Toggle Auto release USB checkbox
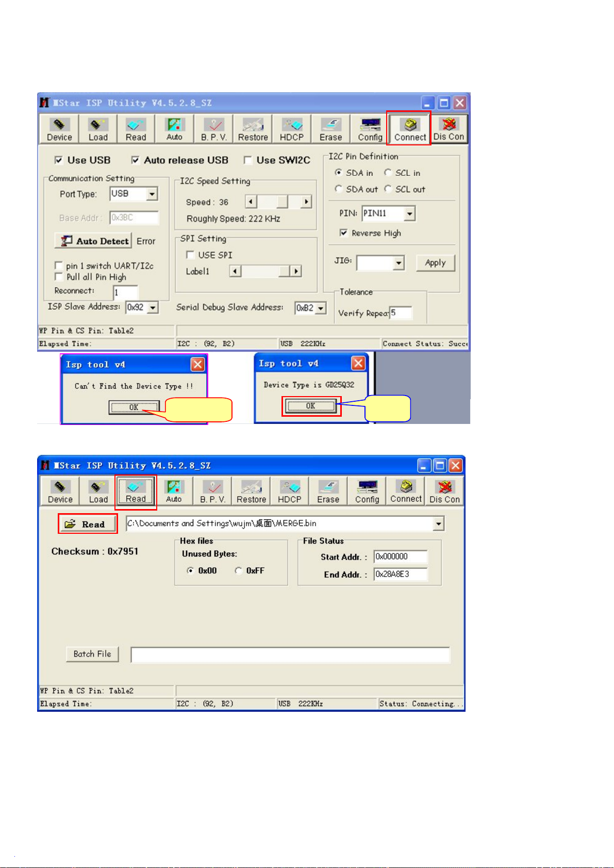Viewport: 614px width, 868px height. [136, 160]
